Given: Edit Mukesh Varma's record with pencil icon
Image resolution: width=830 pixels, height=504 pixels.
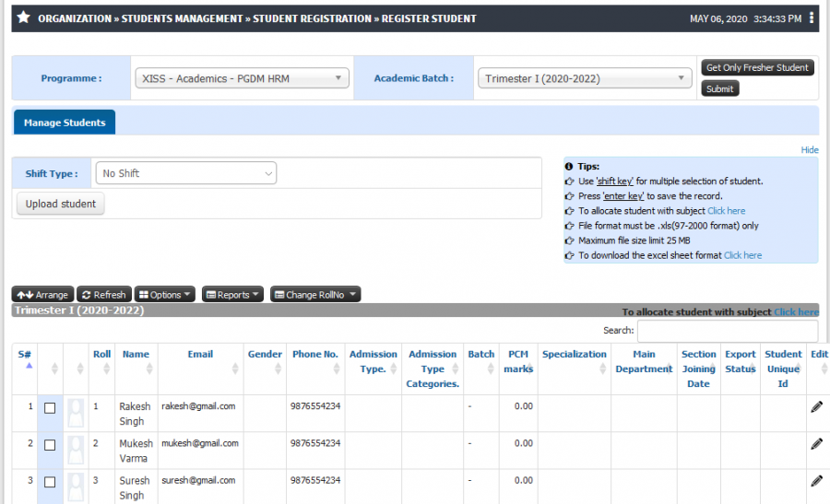Looking at the screenshot, I should coord(817,444).
